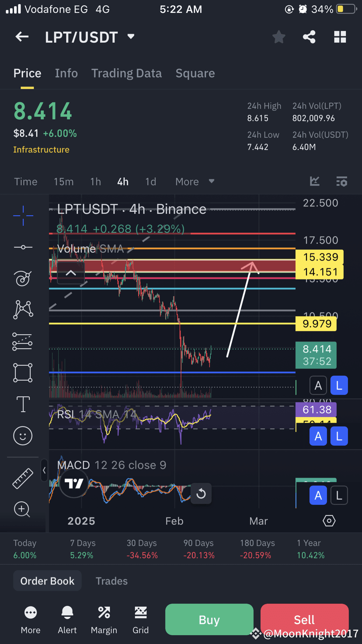Viewport: 362px width, 644px height.
Task: Open the chart magnifier zoom tool
Action: pyautogui.click(x=22, y=509)
